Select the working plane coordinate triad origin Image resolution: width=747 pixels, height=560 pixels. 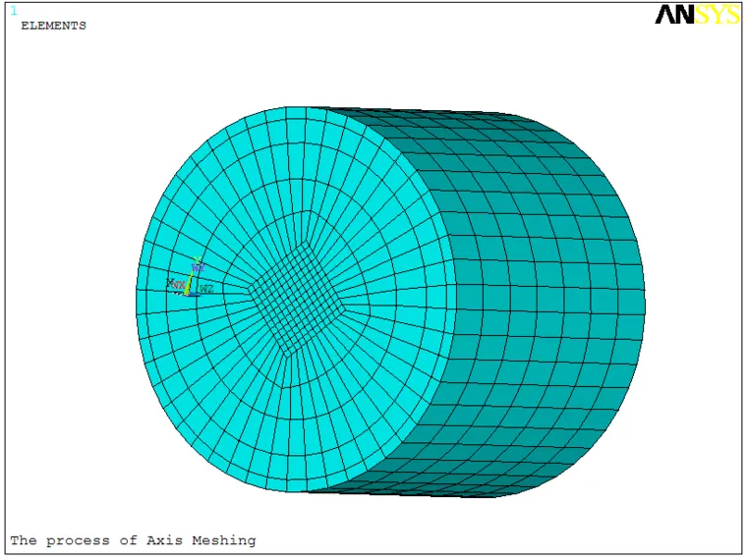point(189,292)
